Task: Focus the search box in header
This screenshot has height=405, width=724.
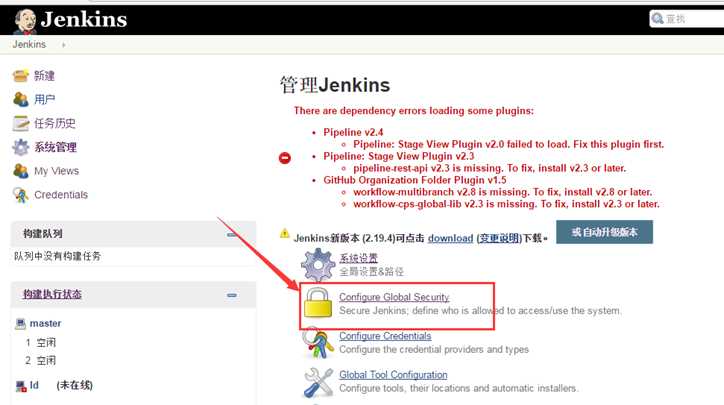Action: pos(687,19)
